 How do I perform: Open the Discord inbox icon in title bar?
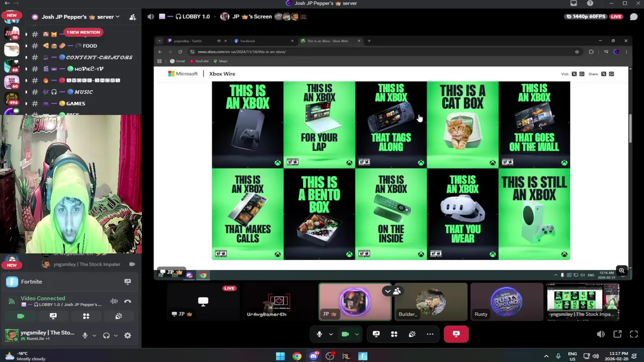point(574,4)
